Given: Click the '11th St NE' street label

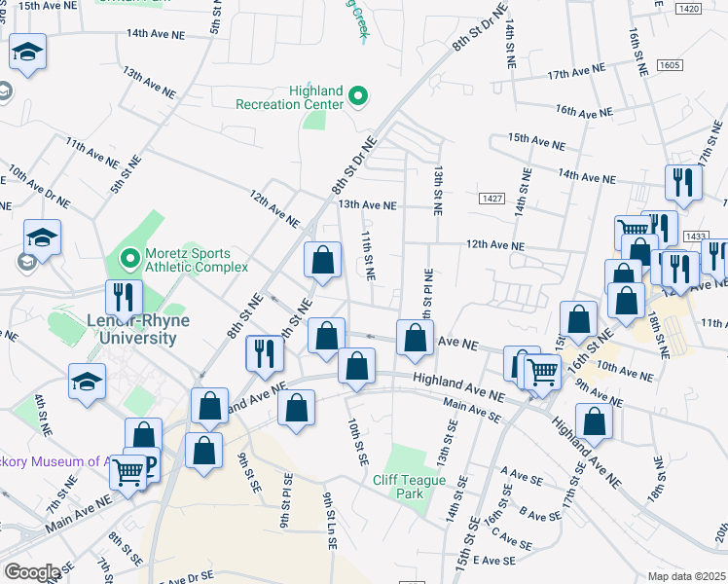Looking at the screenshot, I should click(368, 256).
